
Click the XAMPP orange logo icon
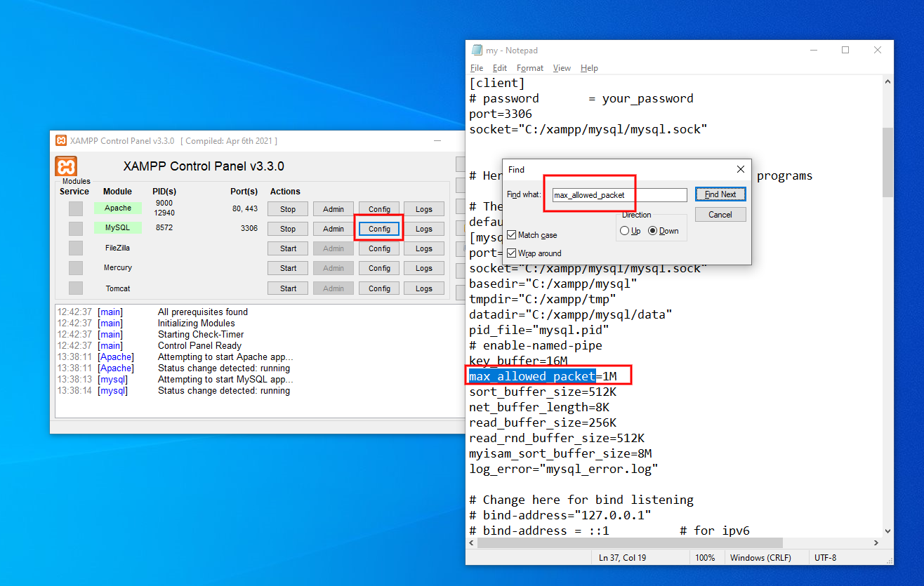tap(66, 166)
